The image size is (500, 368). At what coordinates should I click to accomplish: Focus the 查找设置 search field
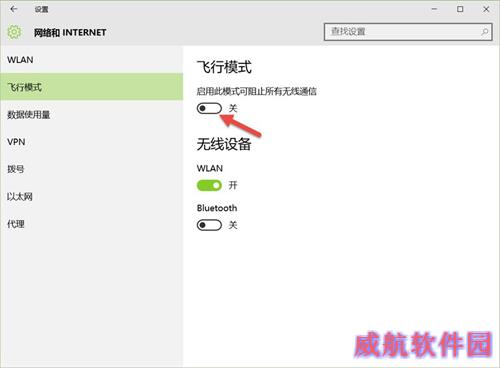pos(408,32)
